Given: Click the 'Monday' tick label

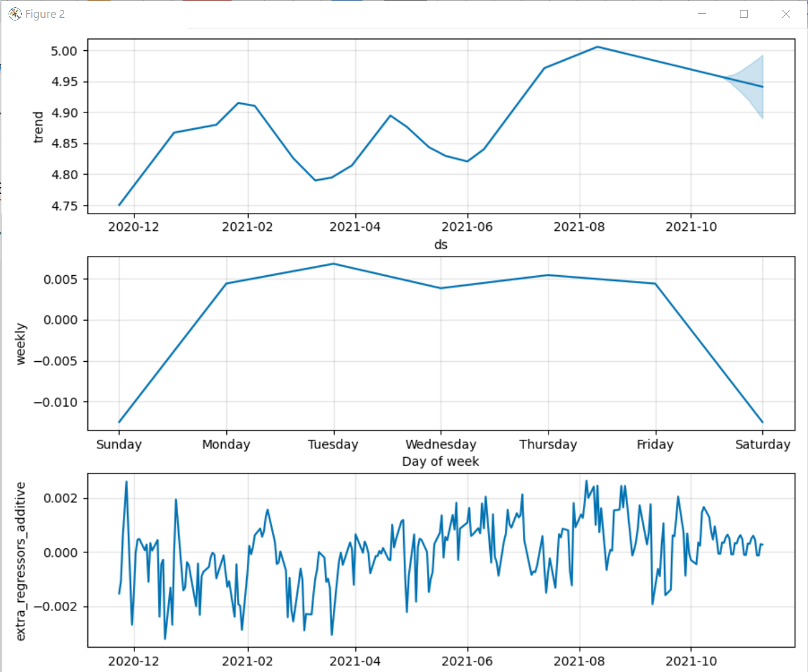Looking at the screenshot, I should point(226,444).
